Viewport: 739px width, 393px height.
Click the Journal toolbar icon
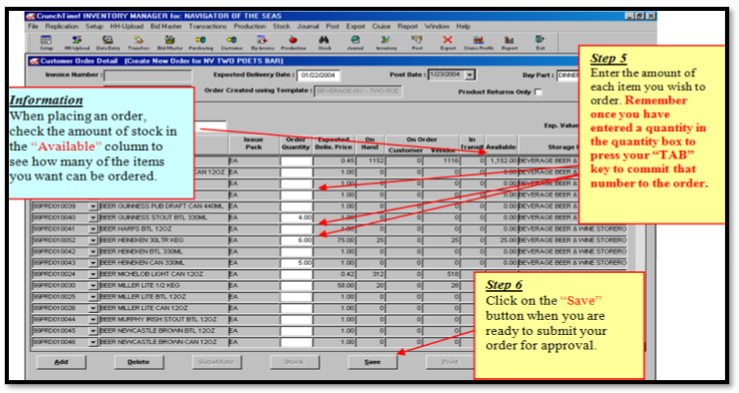[x=355, y=42]
